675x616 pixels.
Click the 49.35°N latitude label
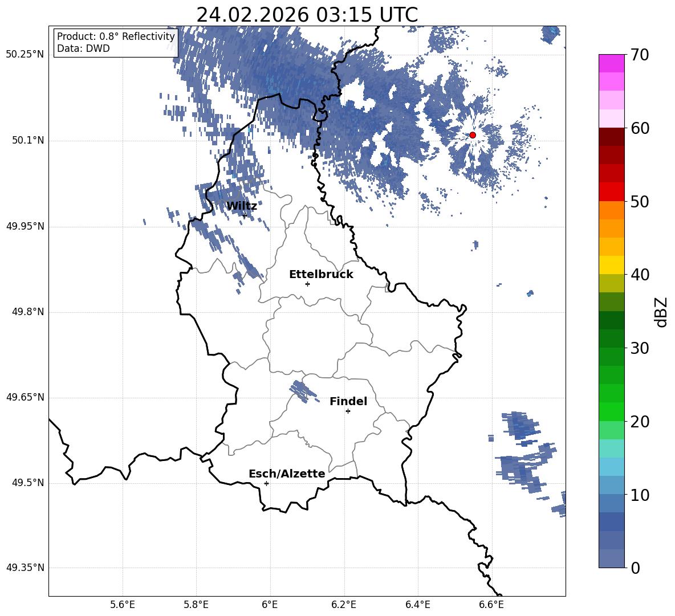point(25,568)
